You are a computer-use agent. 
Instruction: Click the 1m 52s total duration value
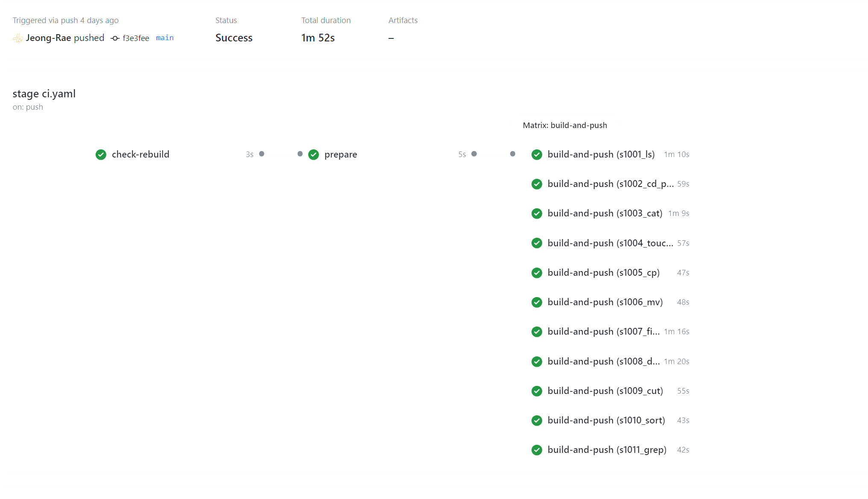[318, 38]
